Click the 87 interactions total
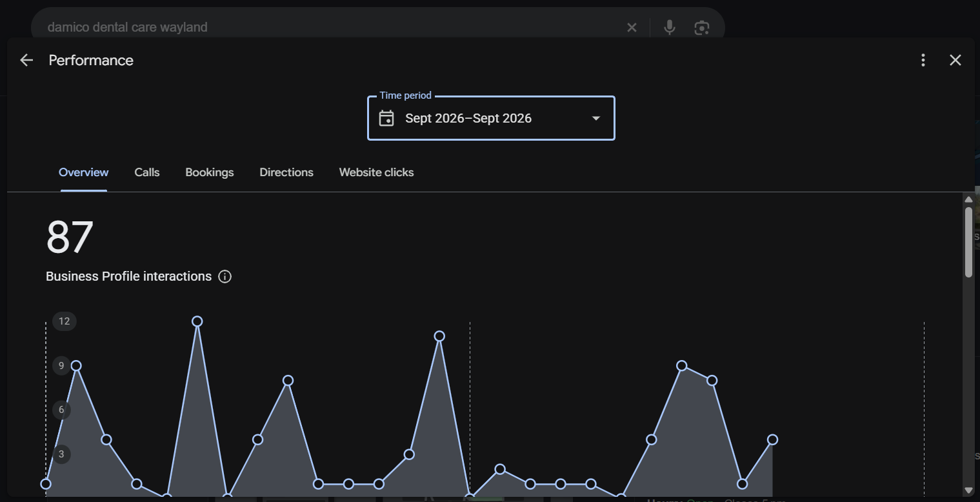 (70, 237)
